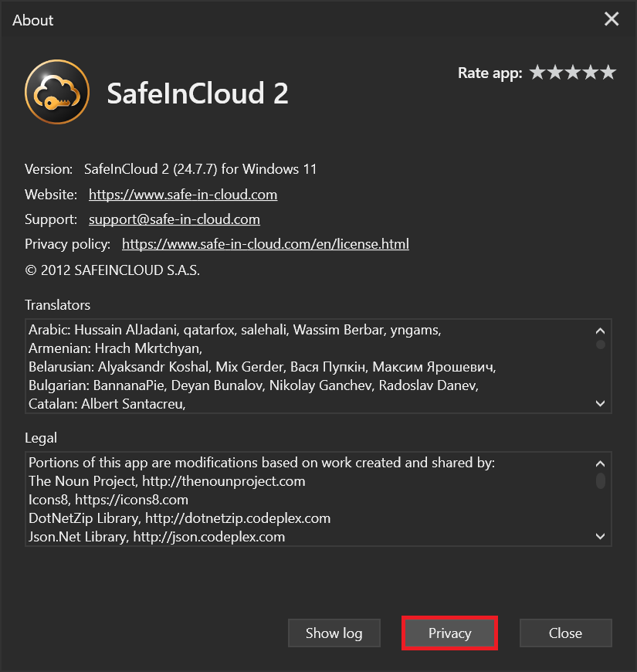Open the privacy policy license.html link

click(266, 244)
